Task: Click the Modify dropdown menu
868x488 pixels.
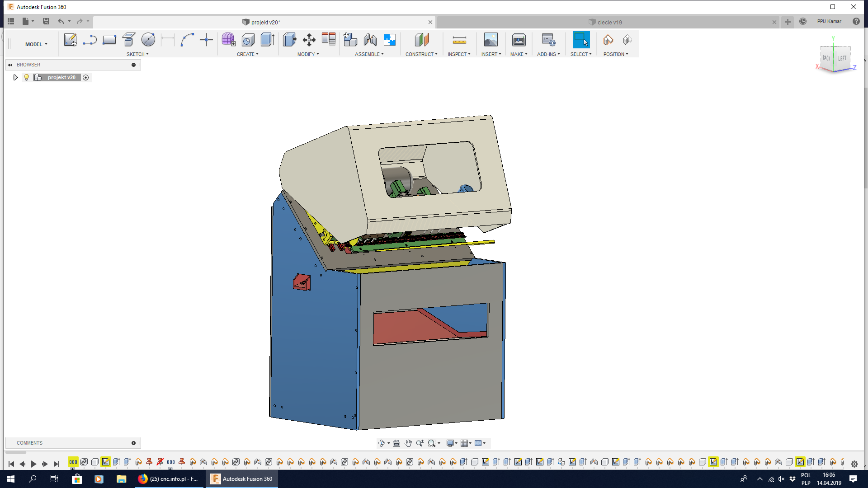Action: click(308, 54)
